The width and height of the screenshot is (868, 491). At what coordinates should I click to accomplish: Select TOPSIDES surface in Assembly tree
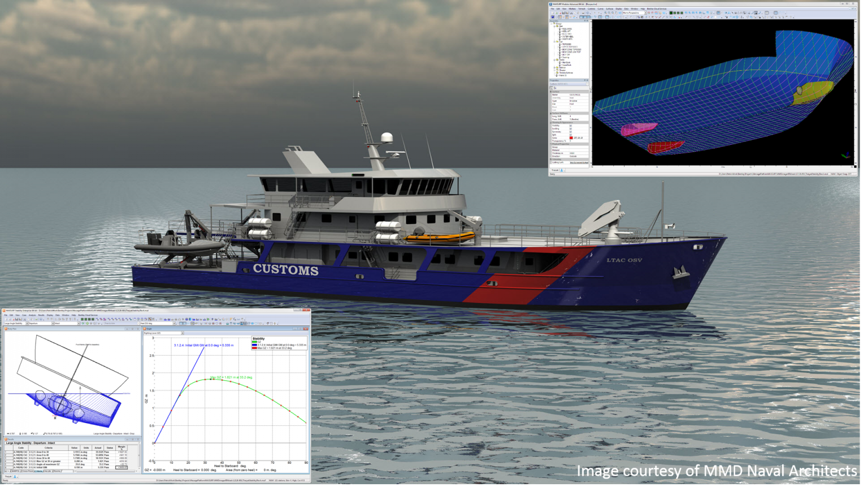pos(566,44)
